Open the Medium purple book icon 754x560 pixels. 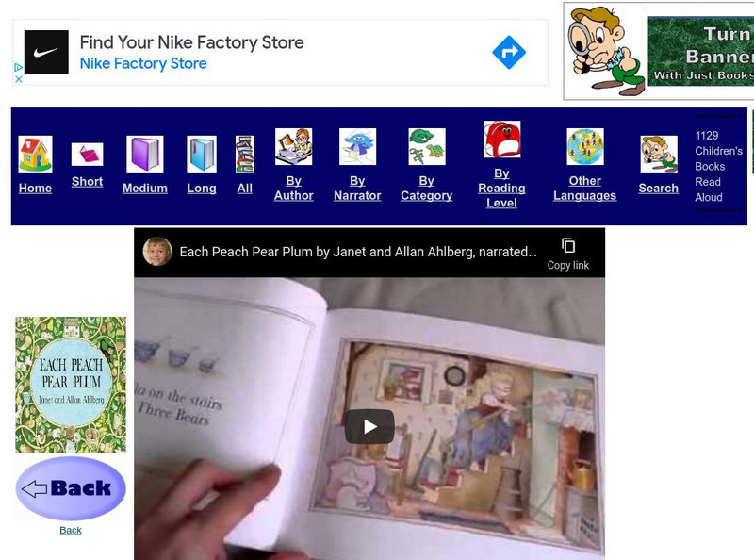(x=145, y=154)
